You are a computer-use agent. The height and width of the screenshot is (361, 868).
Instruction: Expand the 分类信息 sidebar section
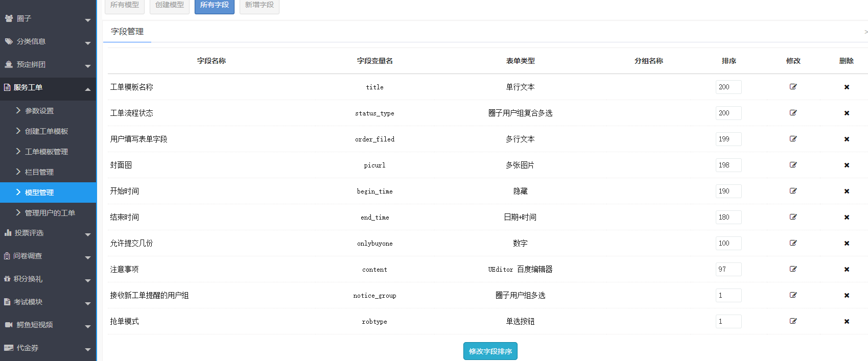coord(48,42)
